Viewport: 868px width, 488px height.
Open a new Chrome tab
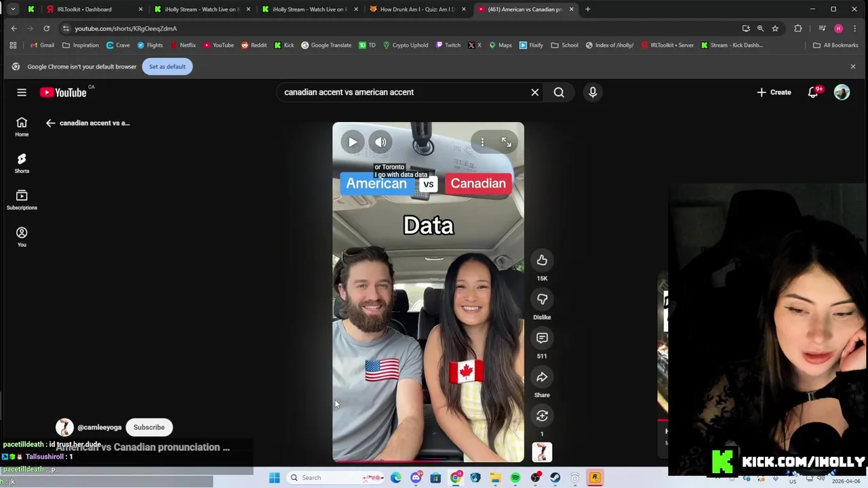588,9
